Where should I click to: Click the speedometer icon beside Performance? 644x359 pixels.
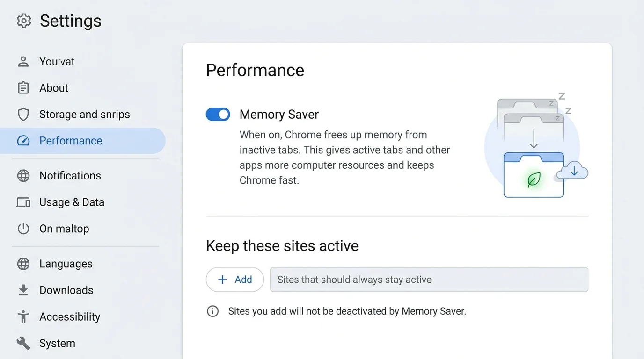(x=23, y=141)
